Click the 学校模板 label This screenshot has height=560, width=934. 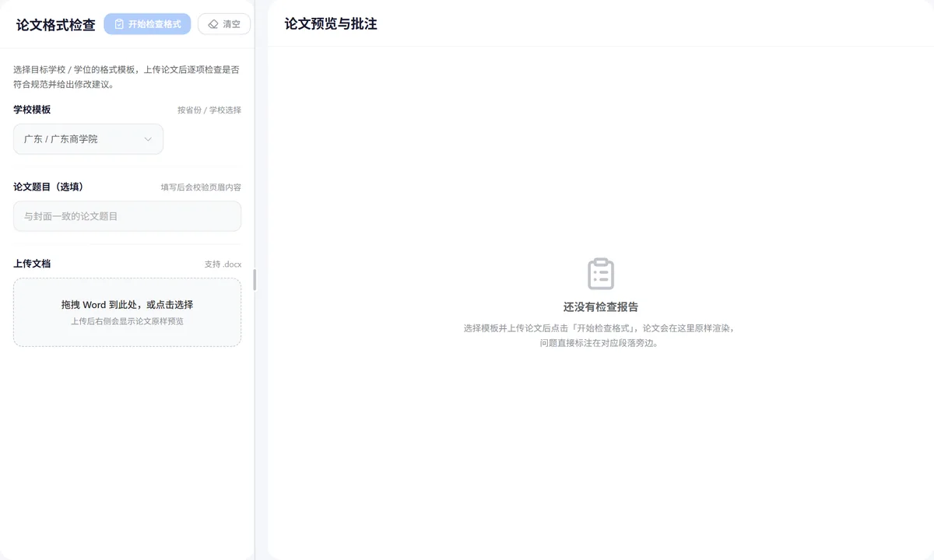(32, 110)
